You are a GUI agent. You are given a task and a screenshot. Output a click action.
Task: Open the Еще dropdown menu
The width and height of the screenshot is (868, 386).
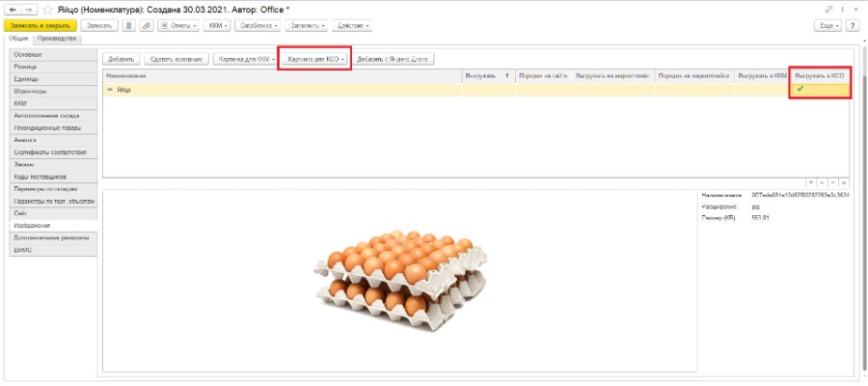pyautogui.click(x=828, y=25)
